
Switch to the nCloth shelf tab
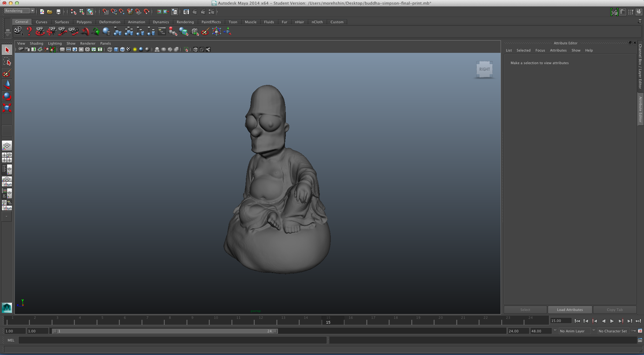(x=317, y=22)
